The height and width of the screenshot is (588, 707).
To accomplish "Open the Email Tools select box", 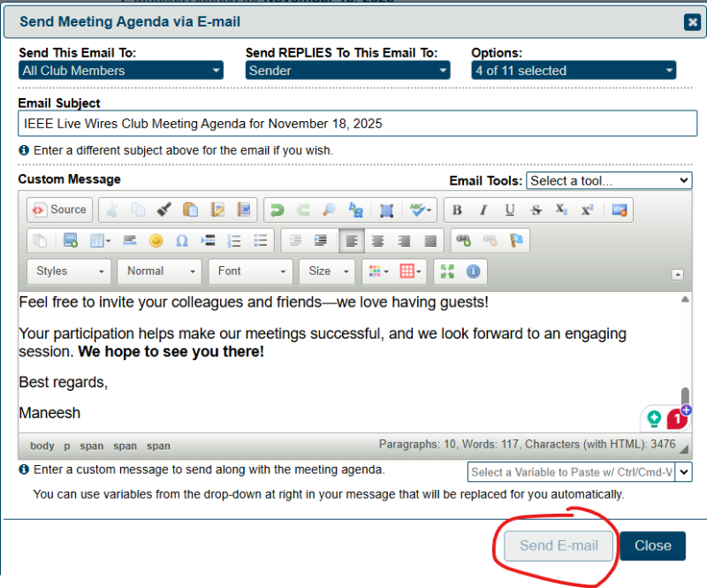I will (x=609, y=180).
